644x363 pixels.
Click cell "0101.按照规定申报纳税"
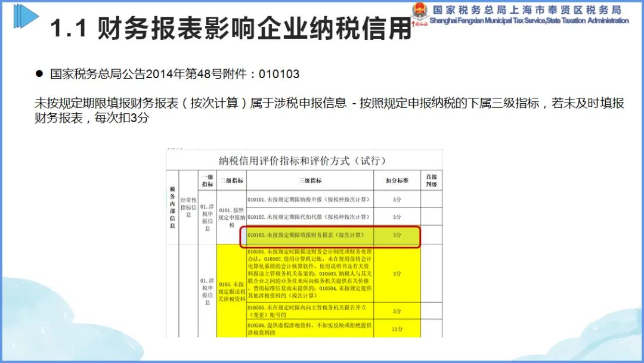(231, 217)
